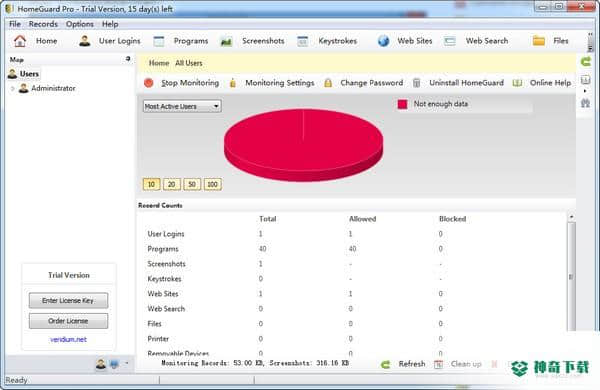
Task: Open Web Sites globe icon
Action: [x=383, y=41]
